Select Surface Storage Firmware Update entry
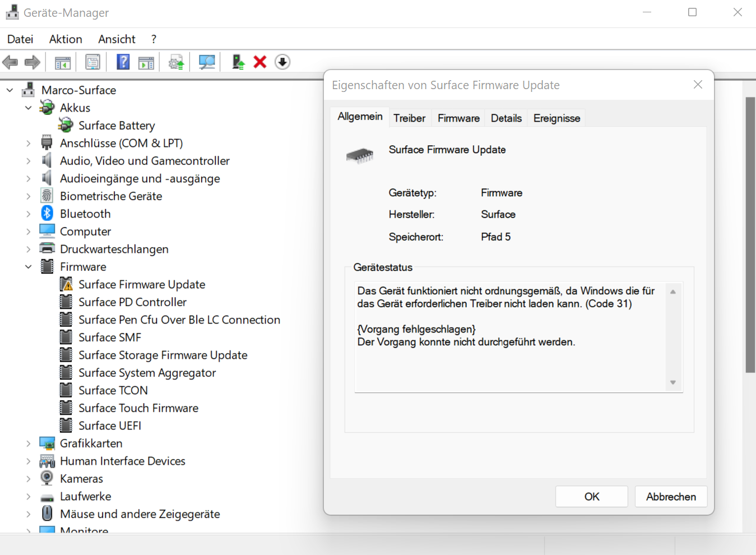The height and width of the screenshot is (555, 756). [163, 355]
